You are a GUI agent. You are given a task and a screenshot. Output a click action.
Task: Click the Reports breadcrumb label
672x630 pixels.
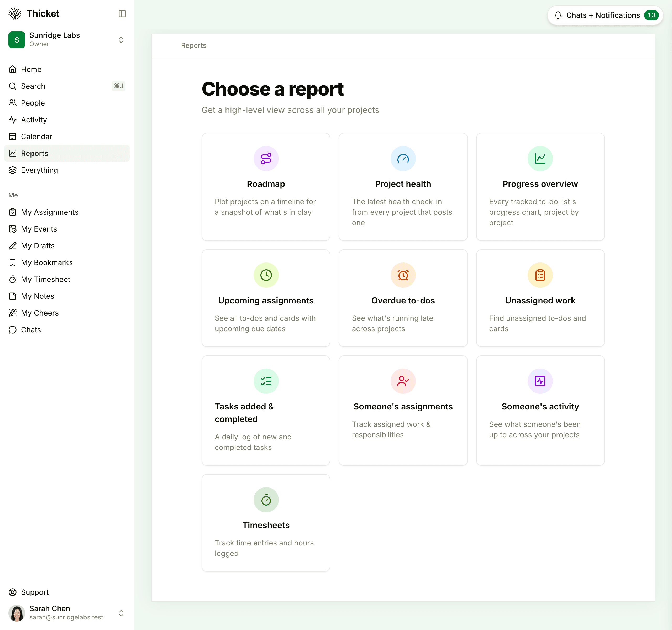[x=193, y=45]
